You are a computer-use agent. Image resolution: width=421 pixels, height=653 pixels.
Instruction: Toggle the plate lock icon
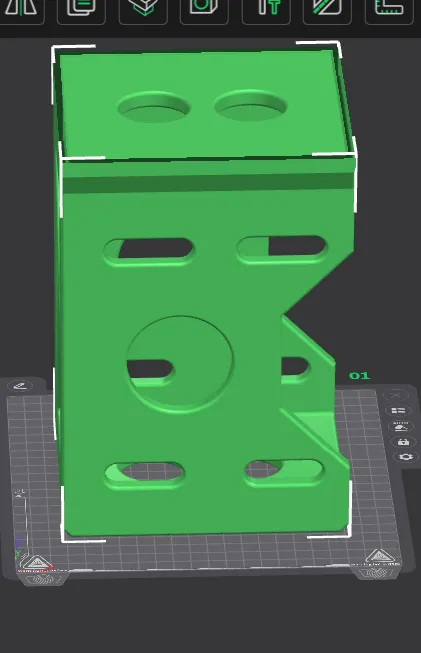(x=403, y=441)
